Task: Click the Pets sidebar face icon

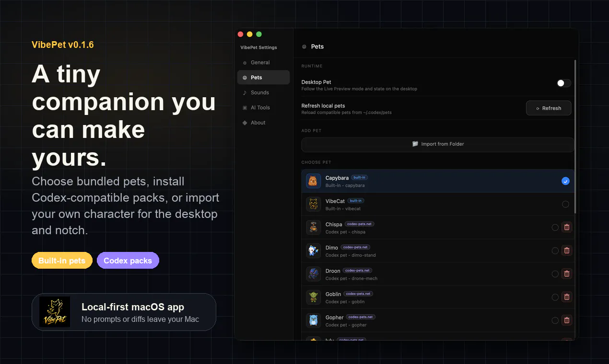Action: pos(245,78)
